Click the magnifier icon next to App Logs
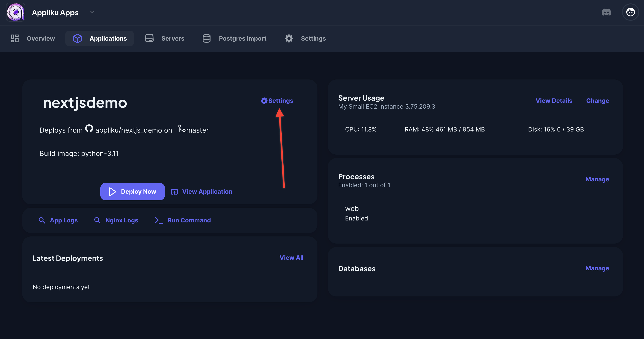This screenshot has width=644, height=339. [x=42, y=220]
